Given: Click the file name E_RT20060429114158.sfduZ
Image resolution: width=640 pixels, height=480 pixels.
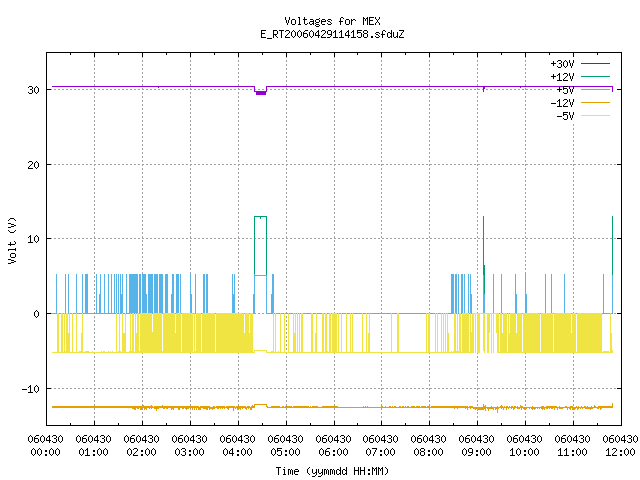Looking at the screenshot, I should [x=332, y=34].
